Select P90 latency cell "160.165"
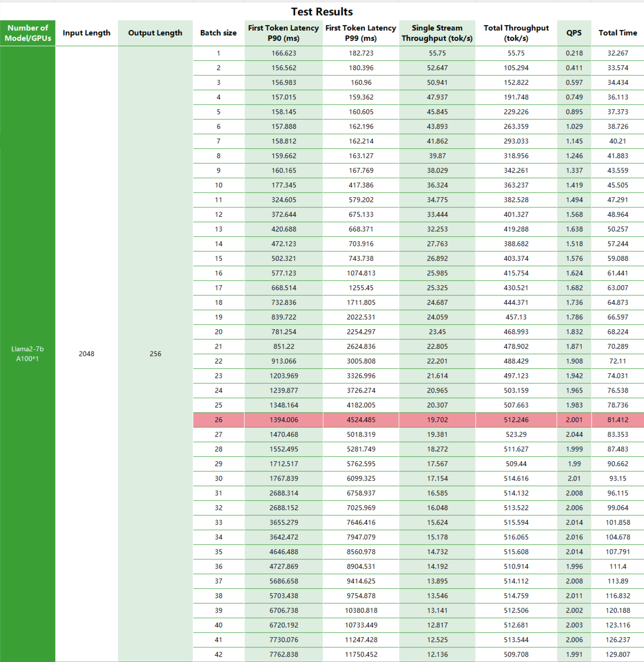 click(x=284, y=171)
